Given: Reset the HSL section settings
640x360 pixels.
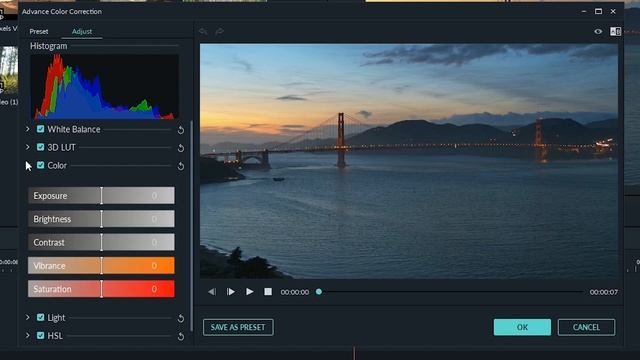Looking at the screenshot, I should (181, 336).
